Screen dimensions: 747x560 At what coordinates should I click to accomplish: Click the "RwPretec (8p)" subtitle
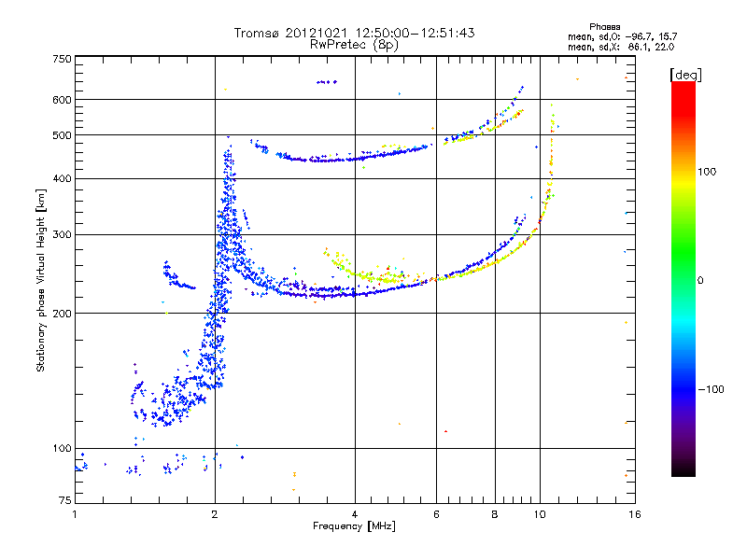pyautogui.click(x=354, y=45)
